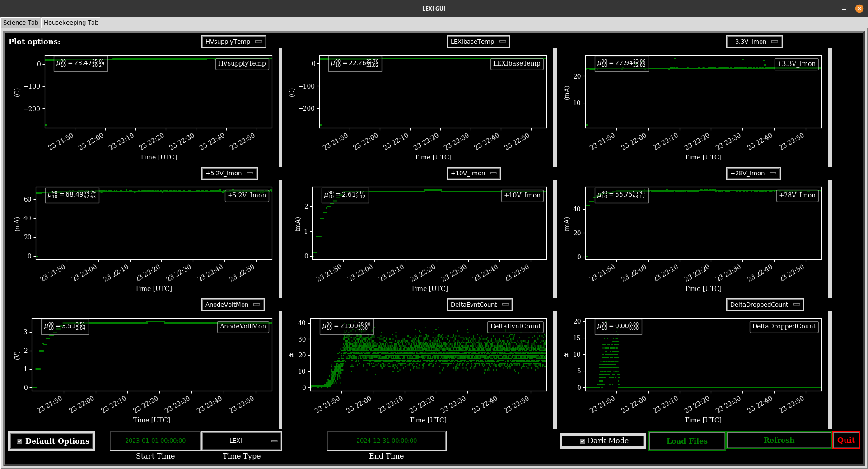Click the +3.3V_Imon plot legend label
This screenshot has height=469, width=868.
[x=797, y=64]
